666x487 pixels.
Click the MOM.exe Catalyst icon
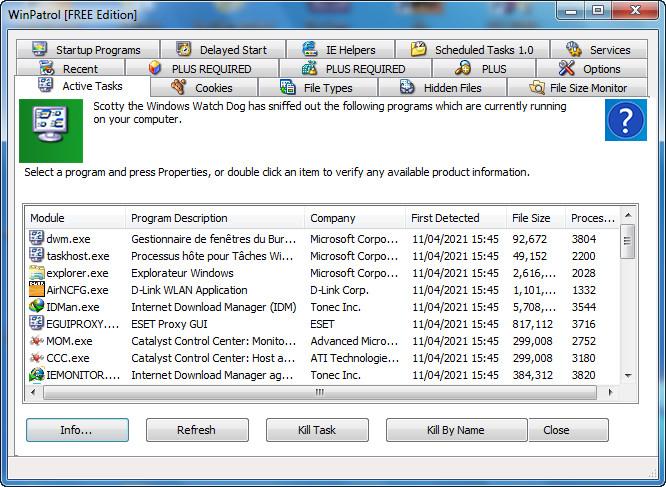click(x=37, y=341)
